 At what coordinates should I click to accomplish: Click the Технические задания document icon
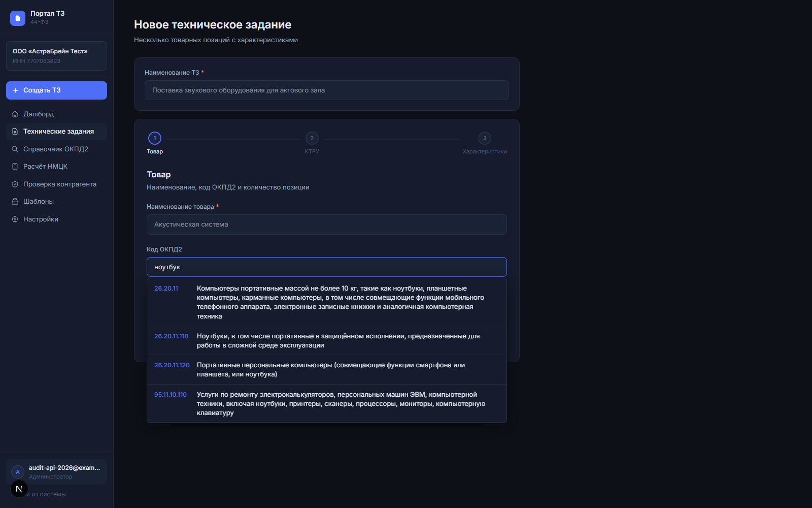[x=15, y=132]
